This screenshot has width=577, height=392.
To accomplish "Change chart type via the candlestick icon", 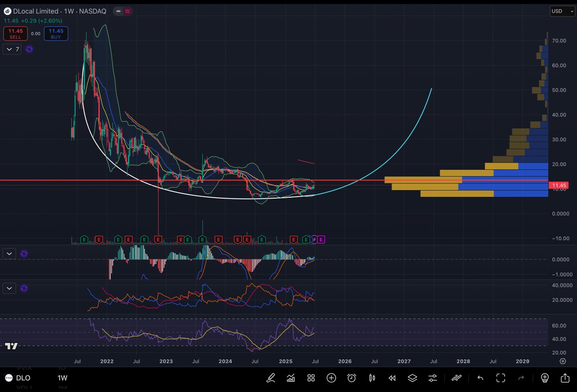I will point(372,378).
